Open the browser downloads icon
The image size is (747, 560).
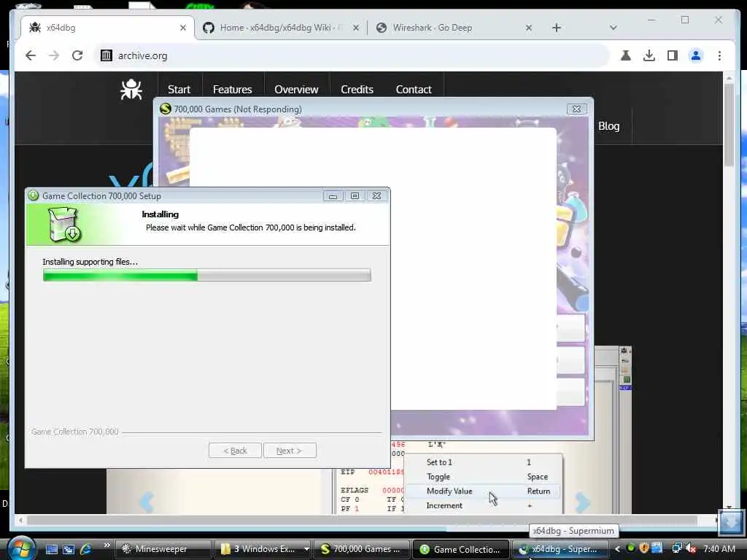click(649, 55)
